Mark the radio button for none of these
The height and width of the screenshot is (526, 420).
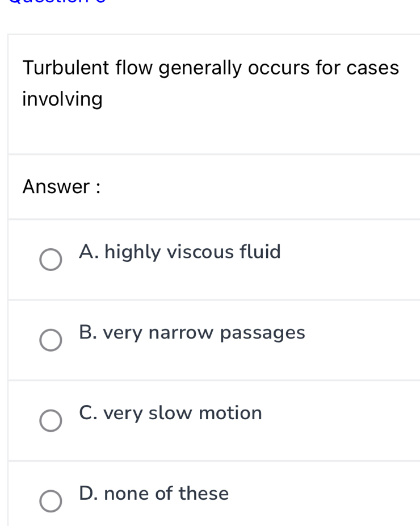click(51, 502)
